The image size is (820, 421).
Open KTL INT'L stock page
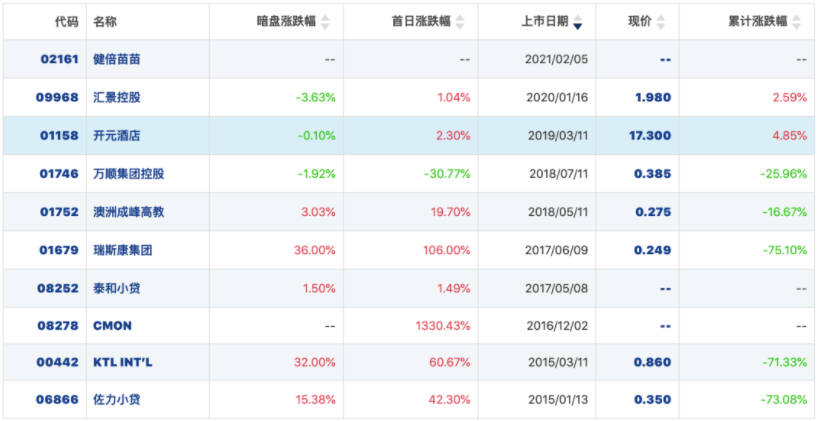(x=123, y=362)
